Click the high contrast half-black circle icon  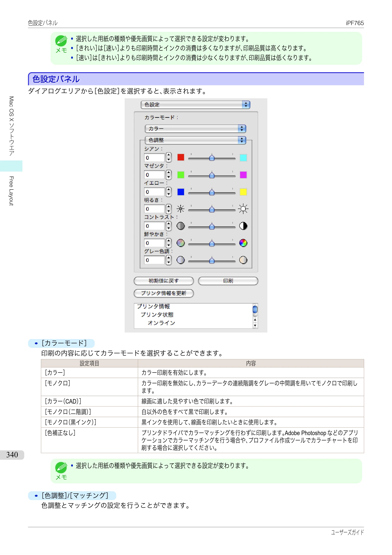(x=243, y=226)
